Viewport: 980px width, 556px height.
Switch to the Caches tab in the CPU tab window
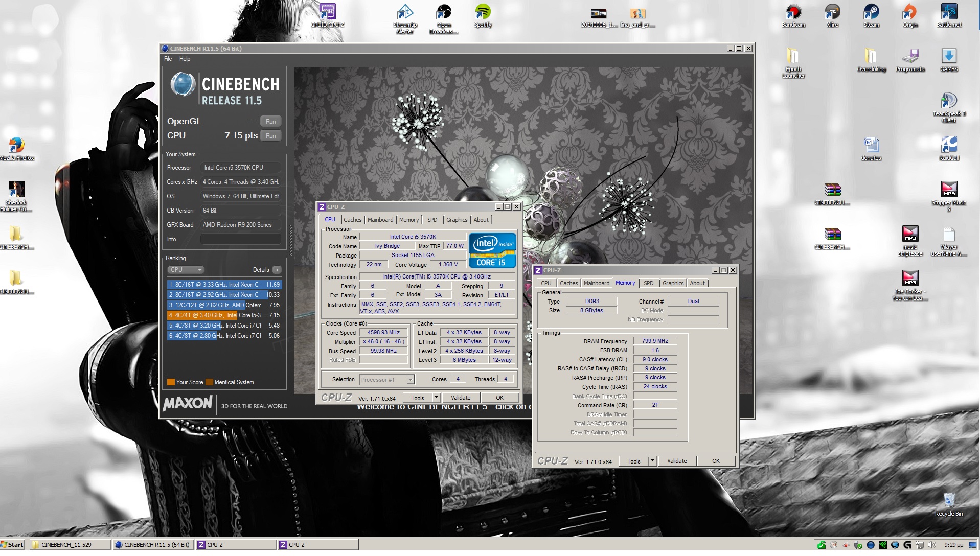(352, 220)
